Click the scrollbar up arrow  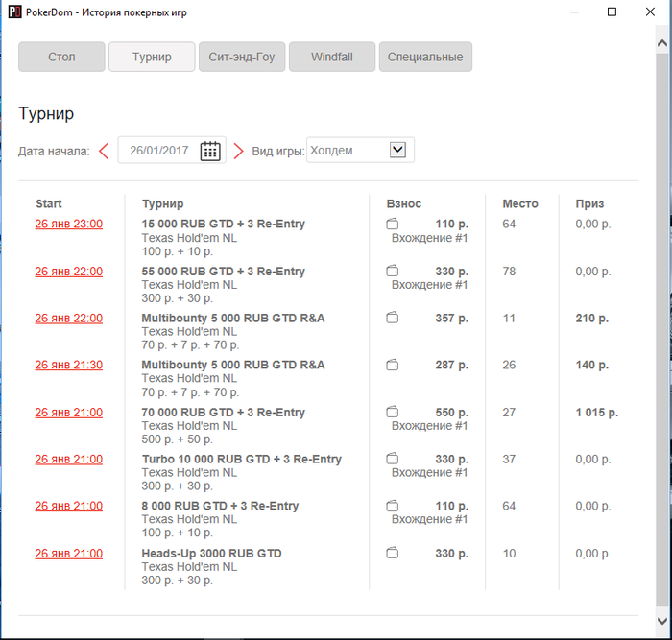[x=662, y=43]
